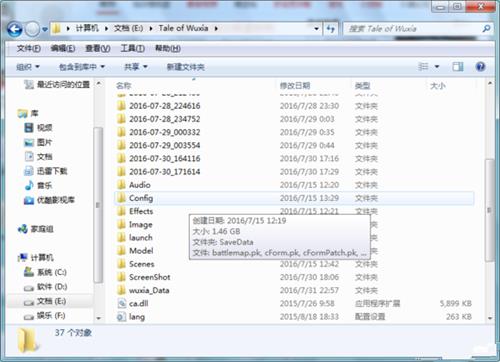Click the search magnifier icon

(486, 29)
